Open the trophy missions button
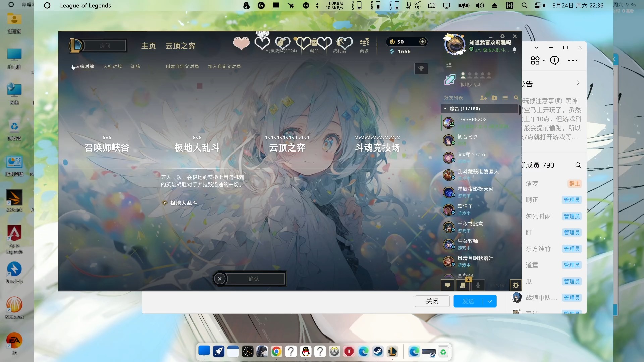The width and height of the screenshot is (644, 362). point(421,68)
